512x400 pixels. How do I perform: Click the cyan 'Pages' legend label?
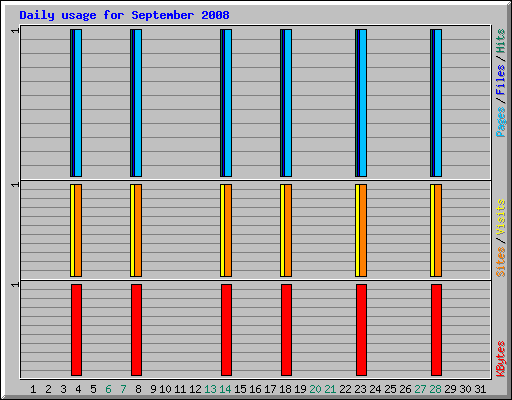[x=501, y=122]
